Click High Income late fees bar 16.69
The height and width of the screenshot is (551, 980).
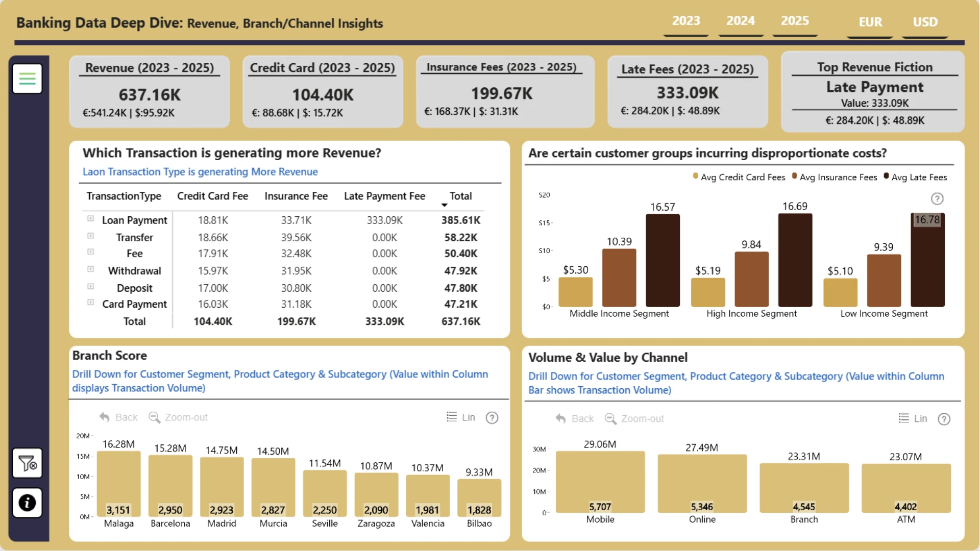tap(795, 260)
